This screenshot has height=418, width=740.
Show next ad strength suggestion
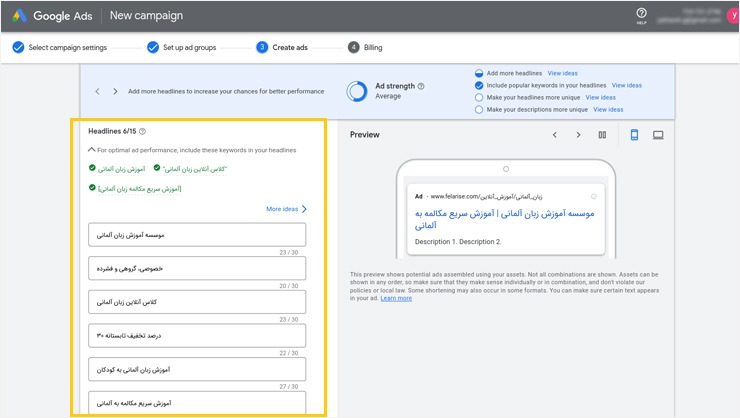[x=115, y=91]
